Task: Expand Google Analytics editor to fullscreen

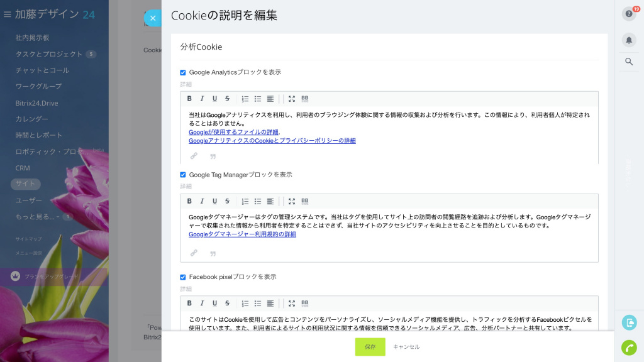Action: (x=292, y=99)
